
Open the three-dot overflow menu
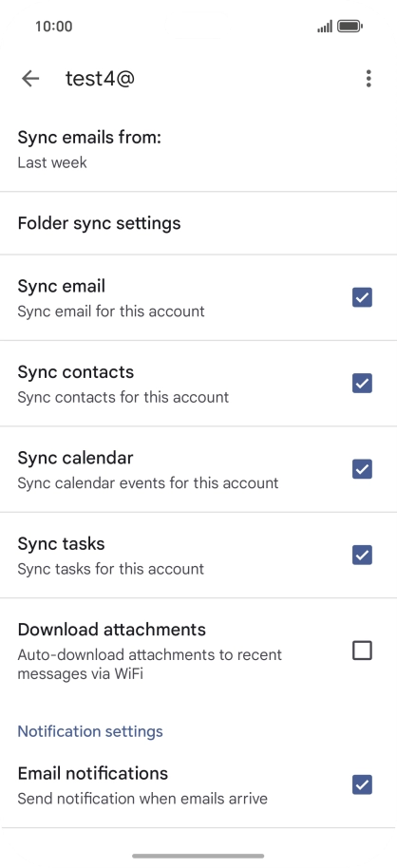(x=369, y=79)
